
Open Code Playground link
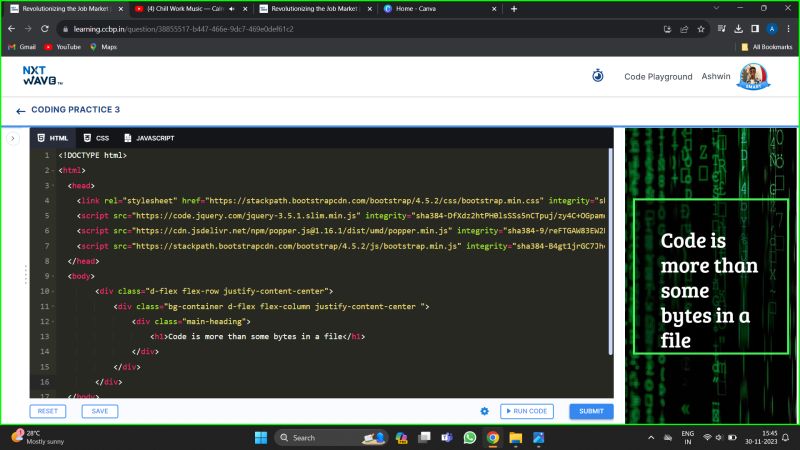pyautogui.click(x=658, y=77)
